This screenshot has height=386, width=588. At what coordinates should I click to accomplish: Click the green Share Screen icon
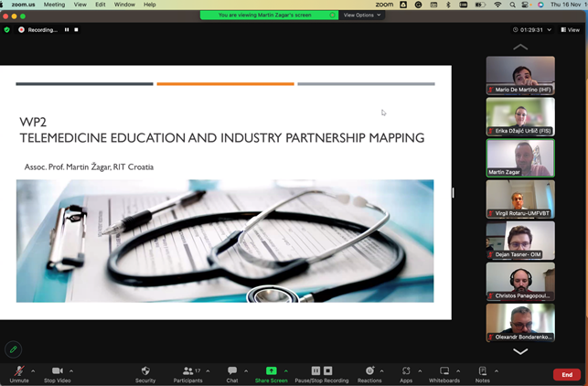click(271, 371)
